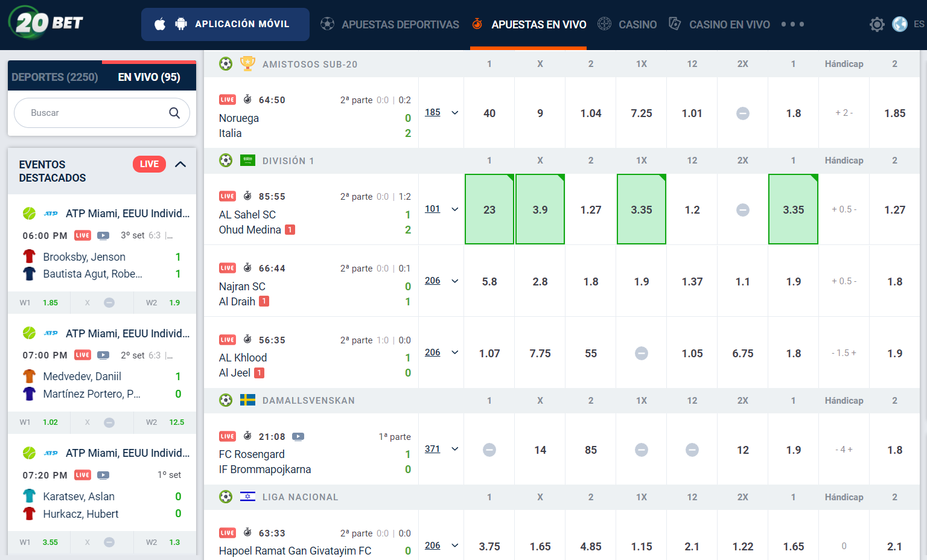Open video stream for FC Rosengard match
Image resolution: width=927 pixels, height=560 pixels.
pos(298,436)
